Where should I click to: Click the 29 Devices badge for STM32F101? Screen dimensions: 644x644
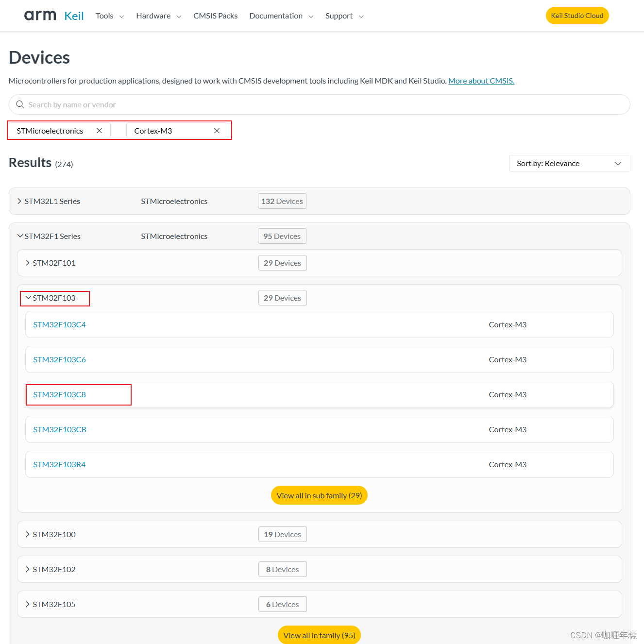(283, 263)
